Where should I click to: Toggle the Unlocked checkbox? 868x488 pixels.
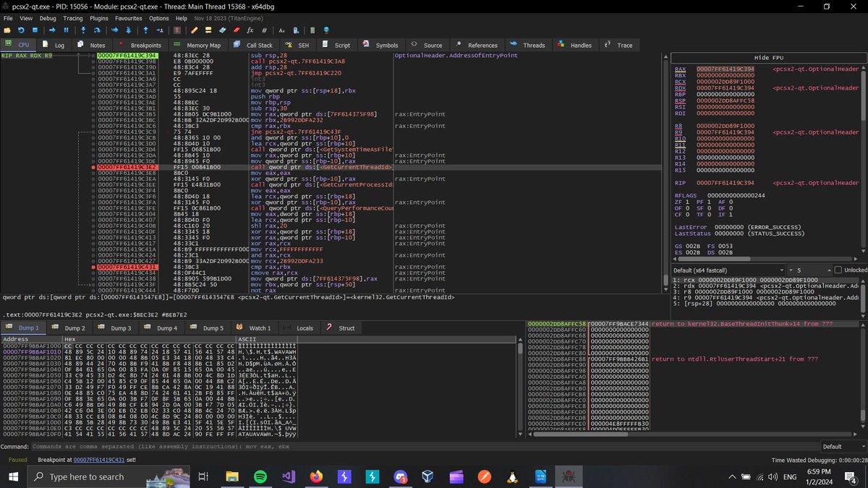pyautogui.click(x=838, y=270)
